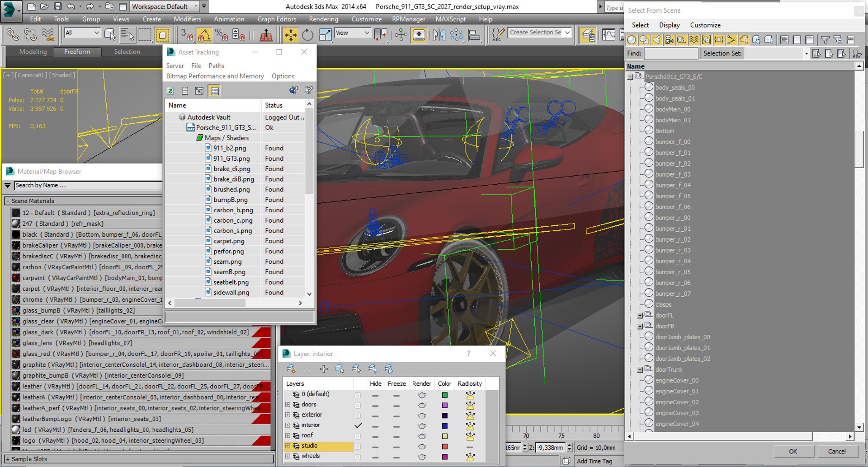Make the wheels layer current via its checkbox
The width and height of the screenshot is (868, 467).
(x=358, y=458)
